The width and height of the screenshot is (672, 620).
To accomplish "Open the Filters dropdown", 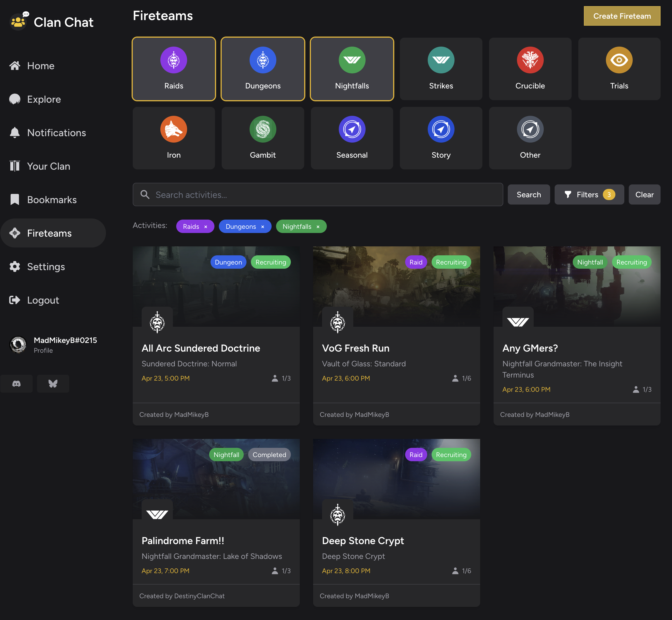I will click(x=589, y=194).
